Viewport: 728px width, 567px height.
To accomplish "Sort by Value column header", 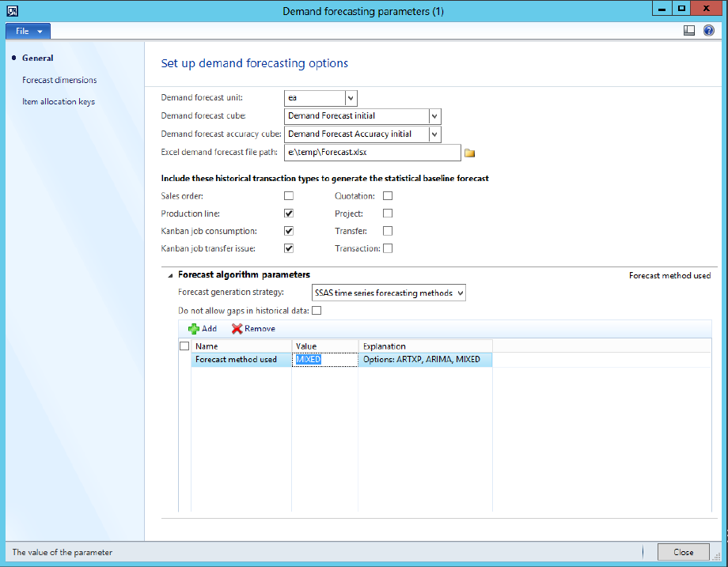I will [325, 346].
